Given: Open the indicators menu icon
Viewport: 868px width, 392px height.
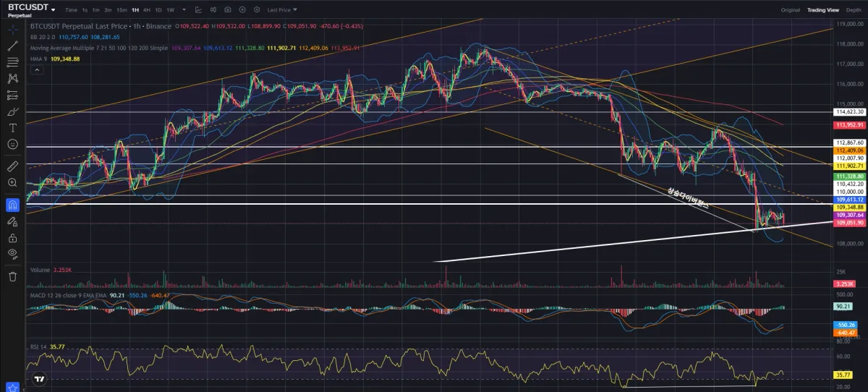Looking at the screenshot, I should (213, 10).
